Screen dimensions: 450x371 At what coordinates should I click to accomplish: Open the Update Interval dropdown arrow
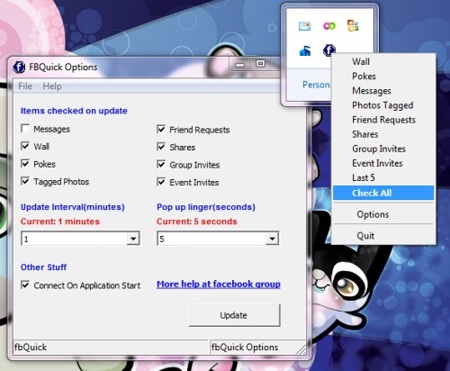point(133,239)
